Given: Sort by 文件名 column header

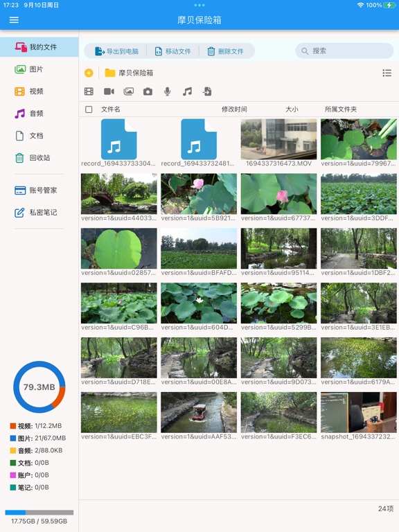Looking at the screenshot, I should (x=111, y=109).
